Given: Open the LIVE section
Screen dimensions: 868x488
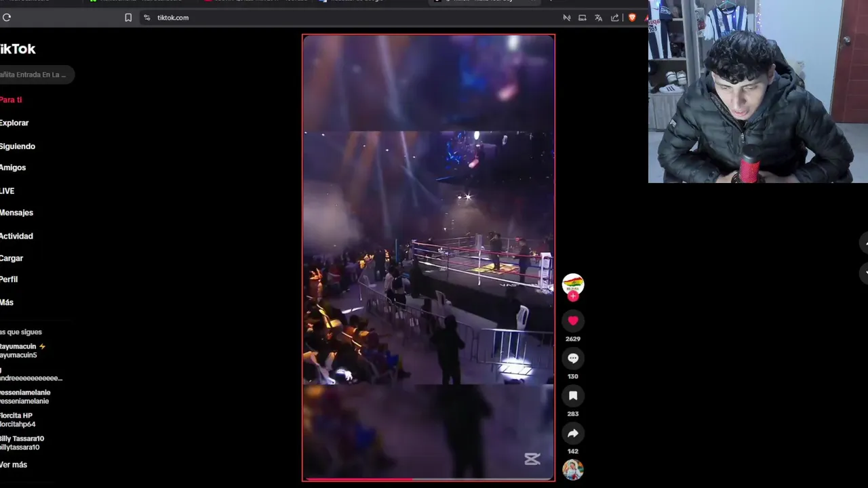Looking at the screenshot, I should pos(7,191).
